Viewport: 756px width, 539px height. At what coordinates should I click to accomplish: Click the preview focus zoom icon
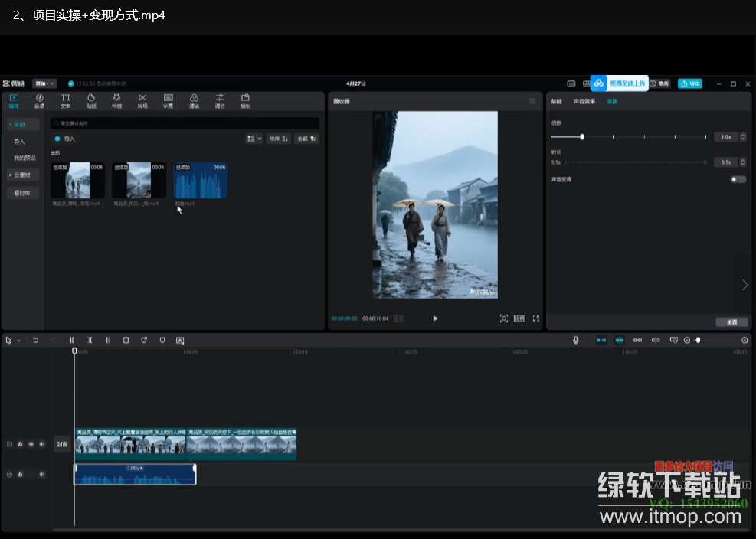pyautogui.click(x=504, y=318)
